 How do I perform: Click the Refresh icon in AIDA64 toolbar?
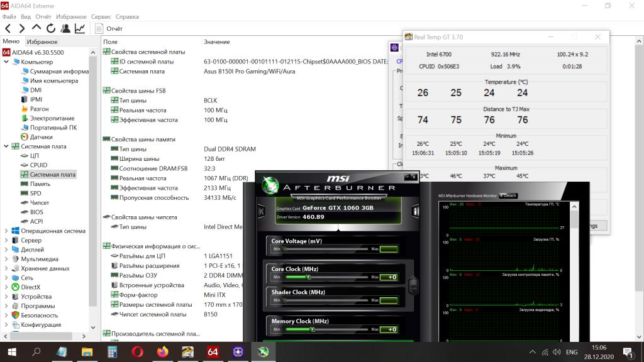coord(51,28)
